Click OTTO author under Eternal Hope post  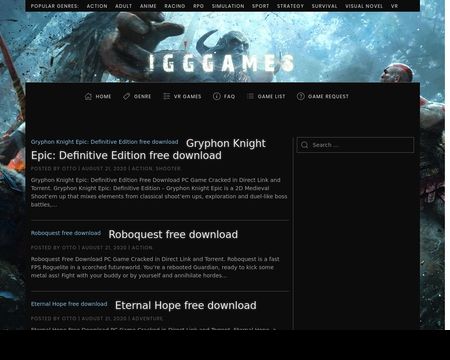[69, 319]
